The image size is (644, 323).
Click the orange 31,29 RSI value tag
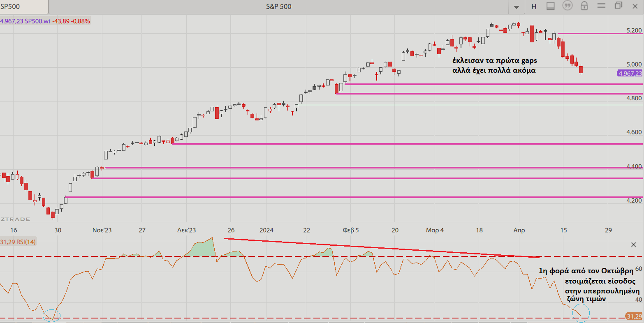(x=634, y=316)
